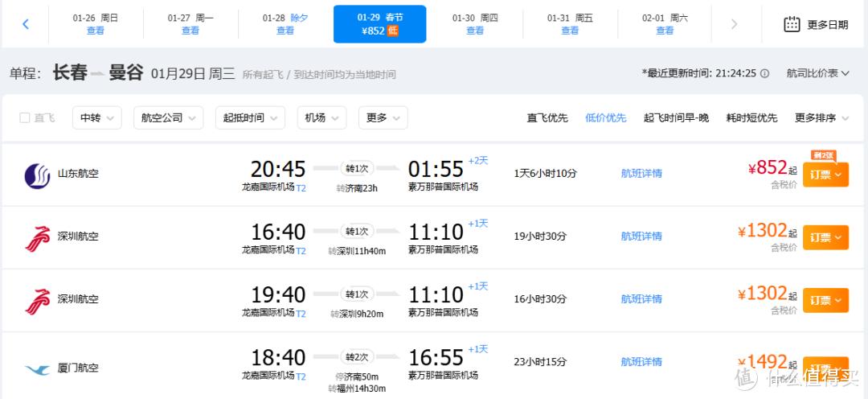868x399 pixels.
Task: Open the 航司比价表 comparison table
Action: coord(817,73)
